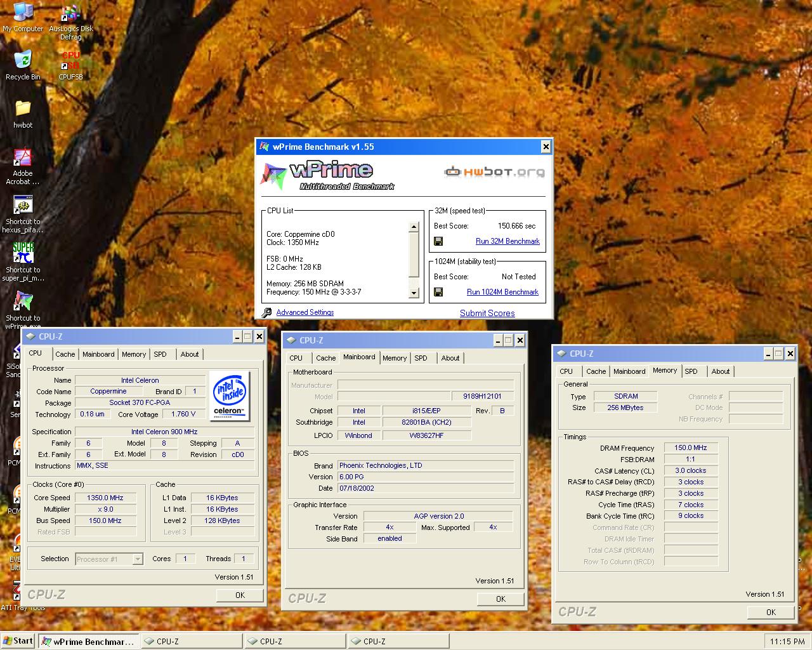Run 1024M Benchmark link
The image size is (812, 650).
pyautogui.click(x=502, y=292)
